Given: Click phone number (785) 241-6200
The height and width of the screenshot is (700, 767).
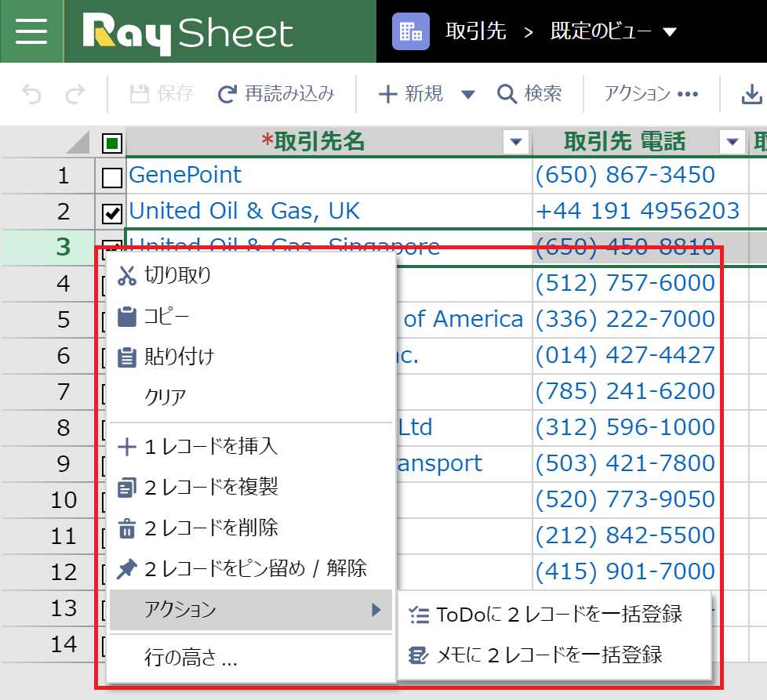Looking at the screenshot, I should click(x=625, y=392).
